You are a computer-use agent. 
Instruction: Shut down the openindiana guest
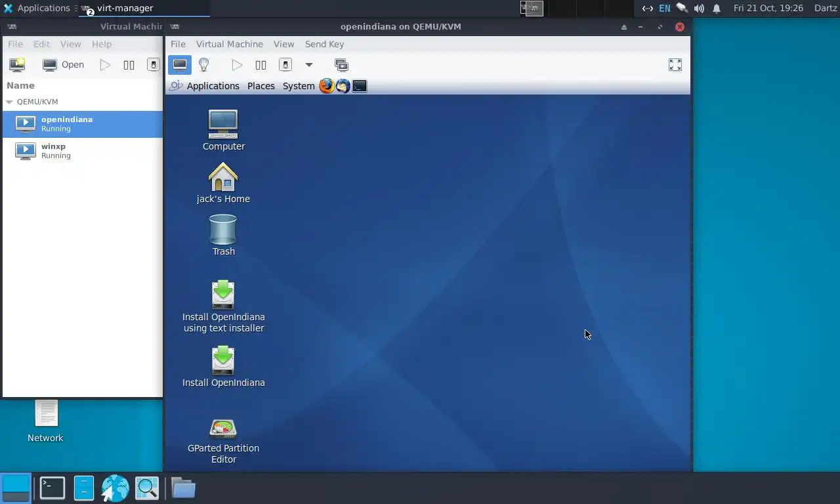point(285,64)
